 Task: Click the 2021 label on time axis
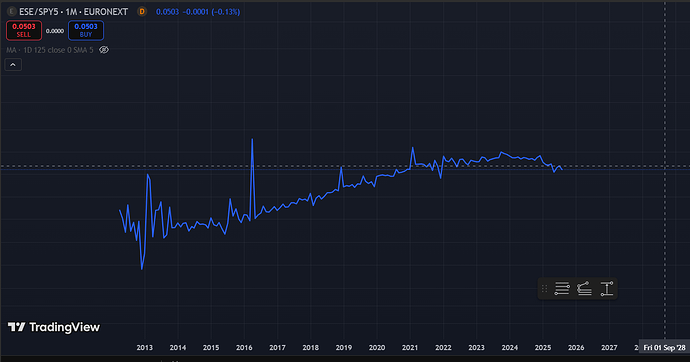tap(410, 347)
